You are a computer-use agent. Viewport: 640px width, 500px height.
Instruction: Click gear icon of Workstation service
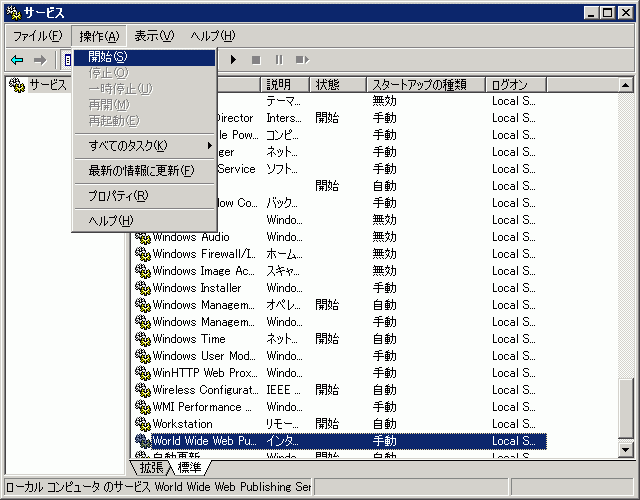(143, 424)
